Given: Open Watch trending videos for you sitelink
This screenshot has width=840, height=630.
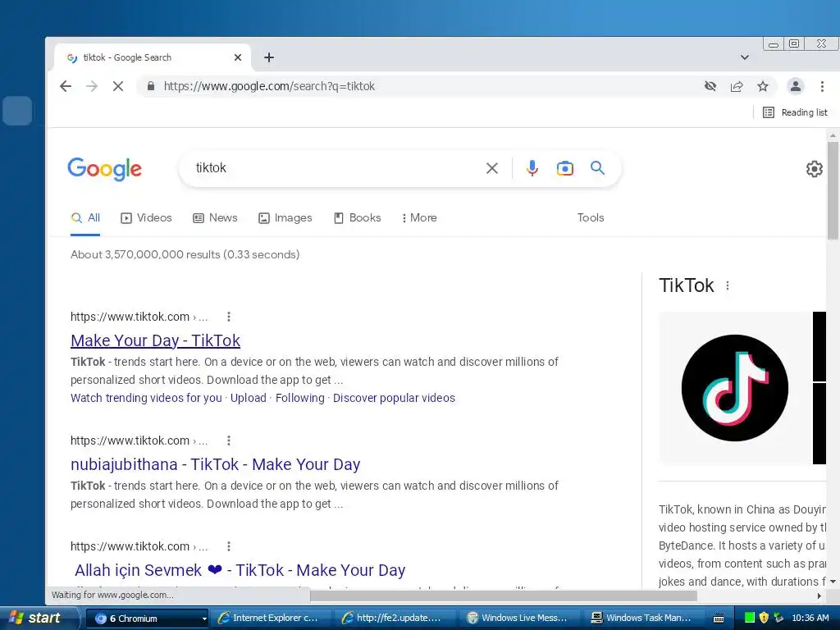Looking at the screenshot, I should click(x=146, y=398).
